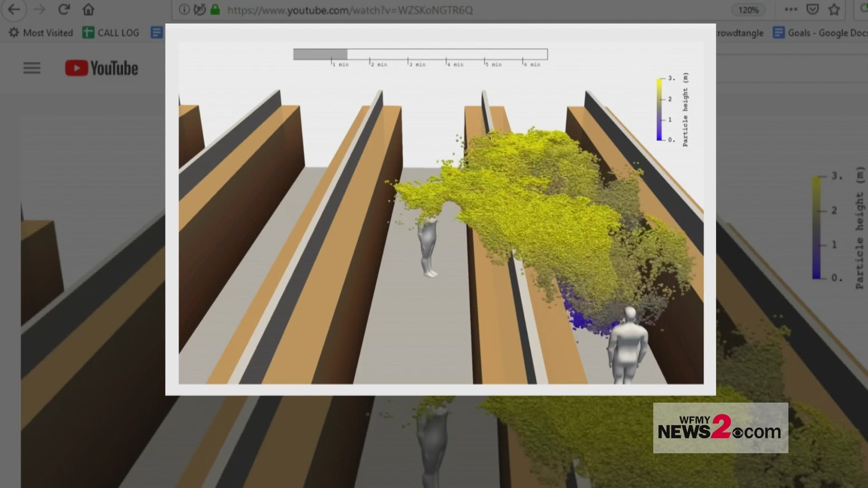Go to the browser home page icon
This screenshot has height=488, width=868.
click(89, 9)
